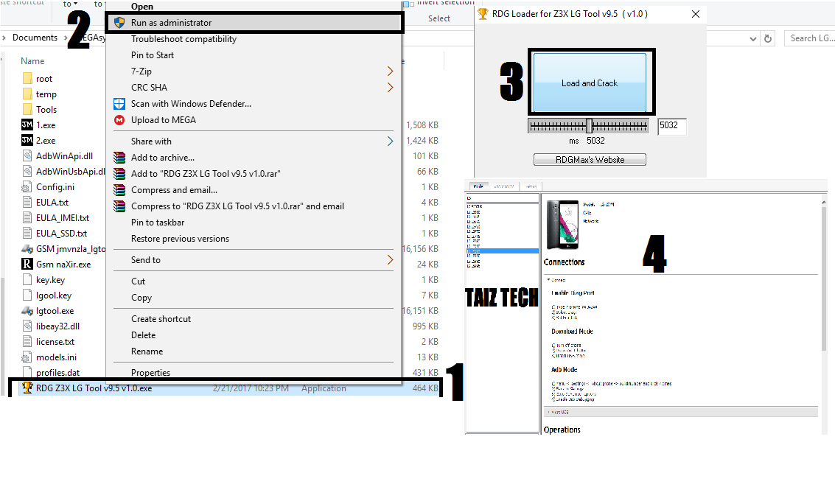Click RDG Z3X LG Tool trophy icon

pos(27,388)
